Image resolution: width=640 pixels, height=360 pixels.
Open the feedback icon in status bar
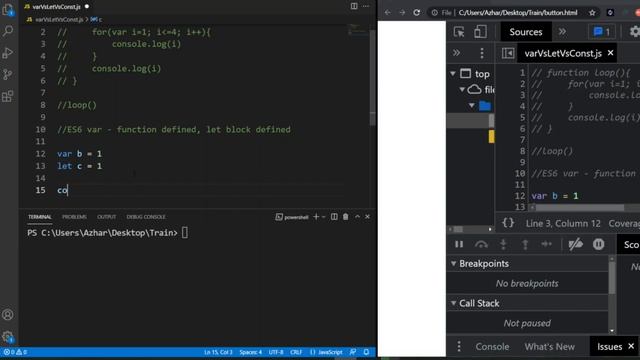pyautogui.click(x=353, y=352)
